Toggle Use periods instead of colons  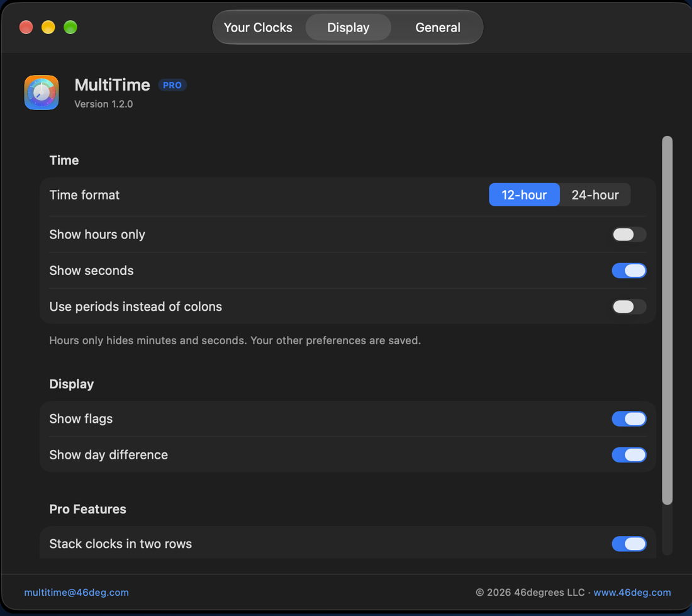click(629, 306)
